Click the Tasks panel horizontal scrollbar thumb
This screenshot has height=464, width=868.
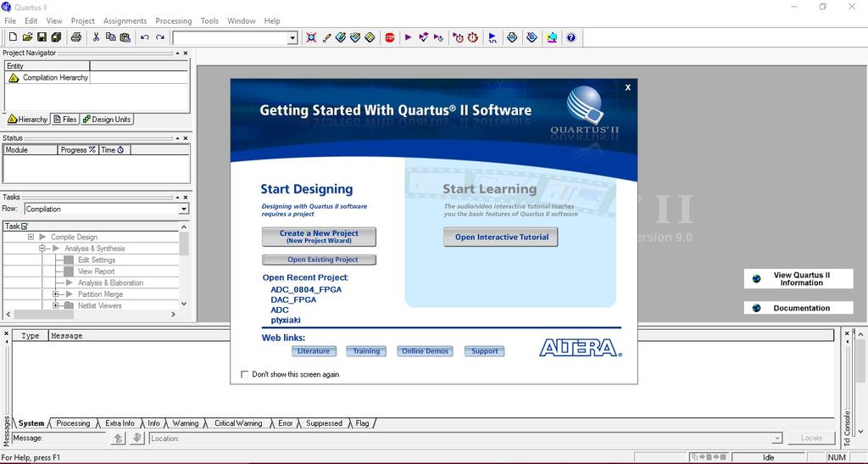point(44,314)
